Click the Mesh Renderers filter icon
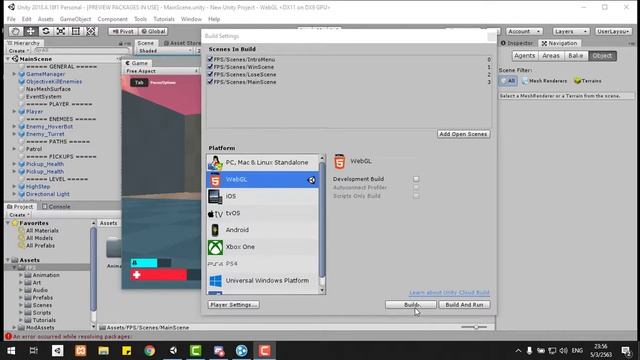Screen dimensions: 640x360 [x=525, y=81]
